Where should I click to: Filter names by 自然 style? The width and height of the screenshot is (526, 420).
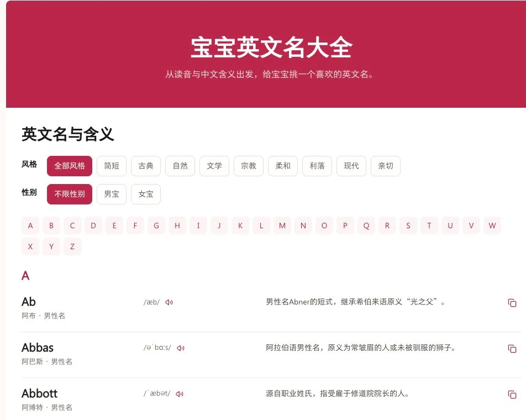coord(180,166)
